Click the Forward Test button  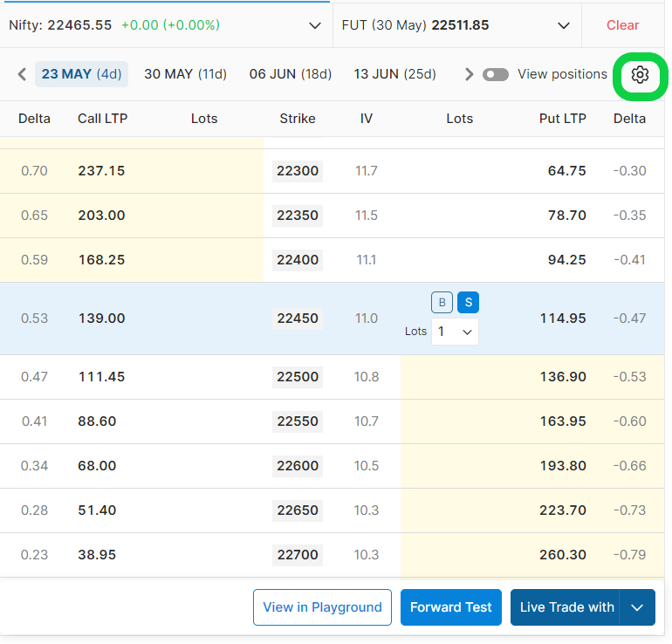(451, 607)
